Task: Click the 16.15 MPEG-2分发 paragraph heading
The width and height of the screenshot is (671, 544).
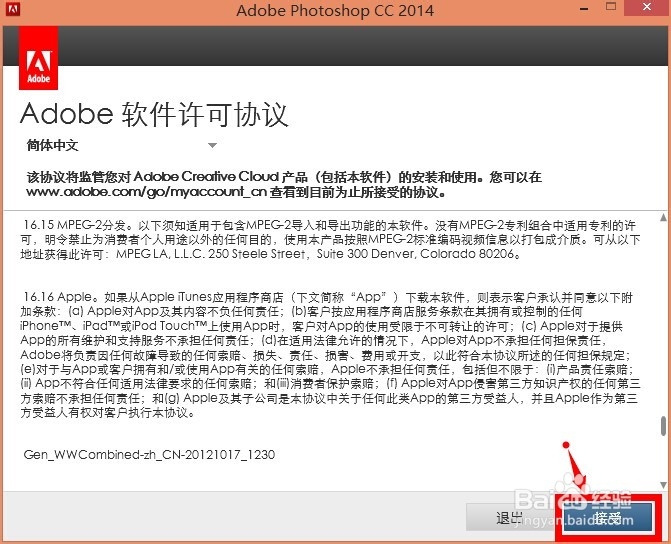Action: 75,225
